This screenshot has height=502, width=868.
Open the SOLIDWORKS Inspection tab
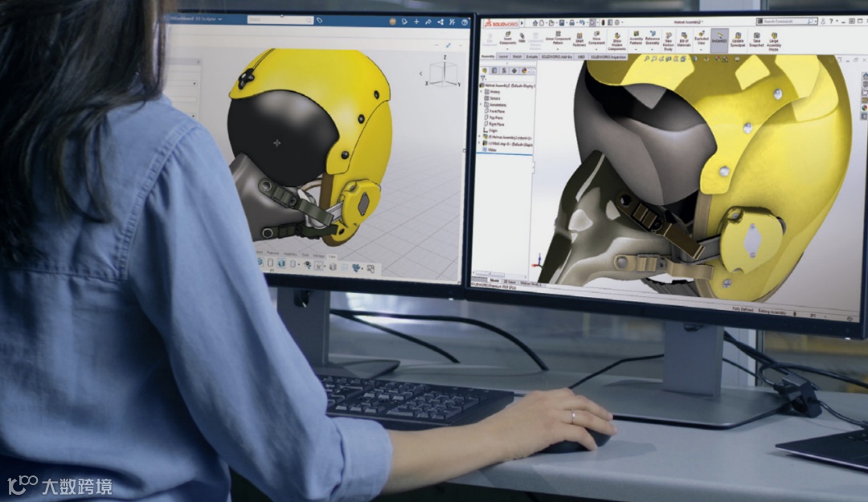point(608,57)
